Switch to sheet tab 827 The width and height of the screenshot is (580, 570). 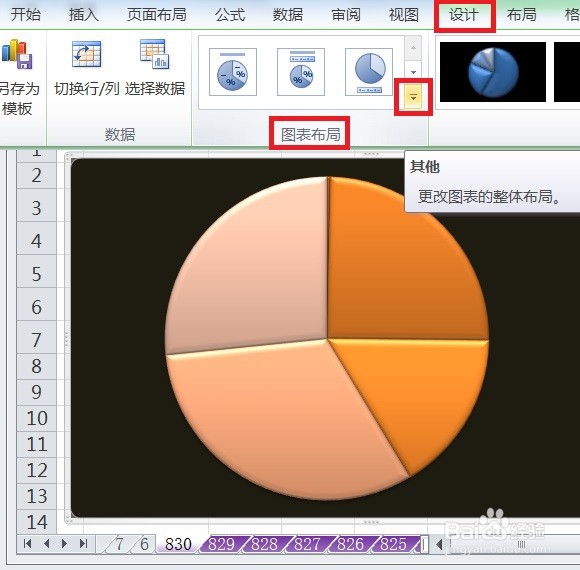307,544
